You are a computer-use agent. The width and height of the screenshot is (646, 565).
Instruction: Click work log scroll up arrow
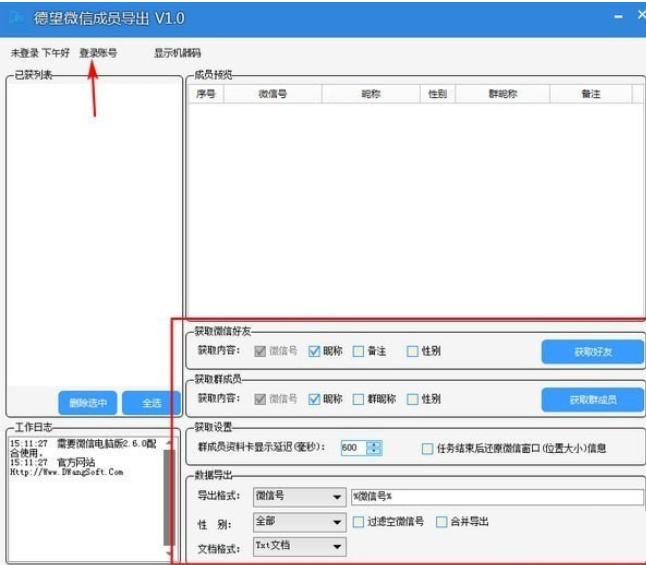point(169,443)
